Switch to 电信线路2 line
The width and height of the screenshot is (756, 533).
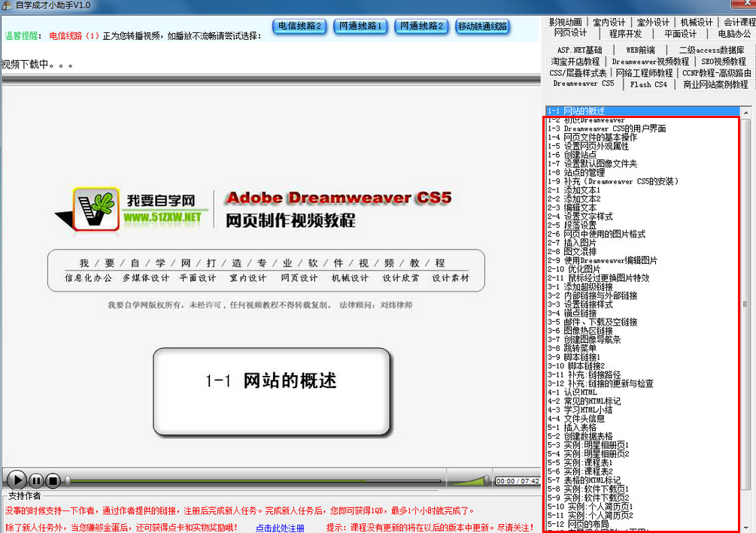point(299,26)
